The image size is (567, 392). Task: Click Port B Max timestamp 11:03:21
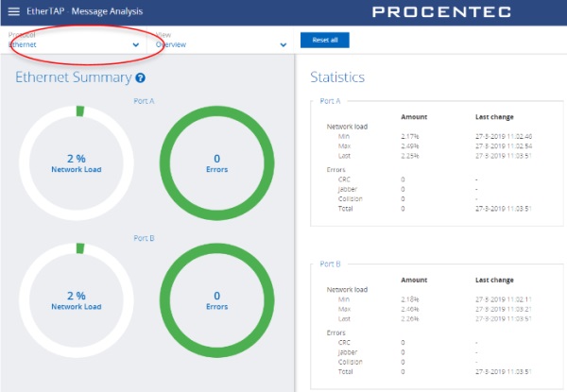504,309
